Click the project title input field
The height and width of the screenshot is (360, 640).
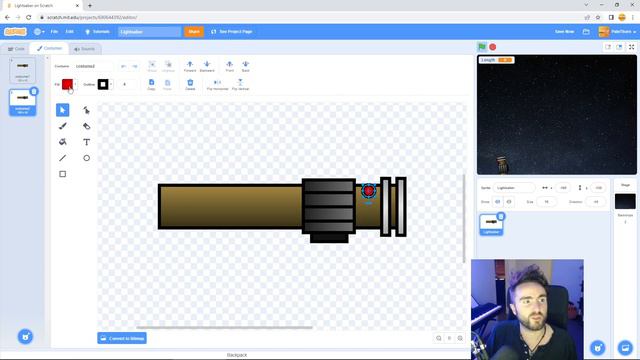pos(149,31)
